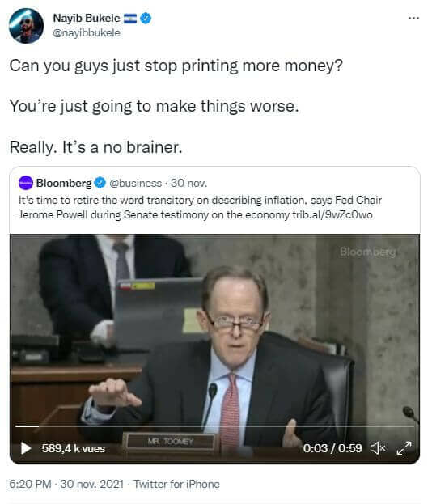This screenshot has height=504, width=432.
Task: Open the trib.al/9wZc0wo link
Action: 332,214
